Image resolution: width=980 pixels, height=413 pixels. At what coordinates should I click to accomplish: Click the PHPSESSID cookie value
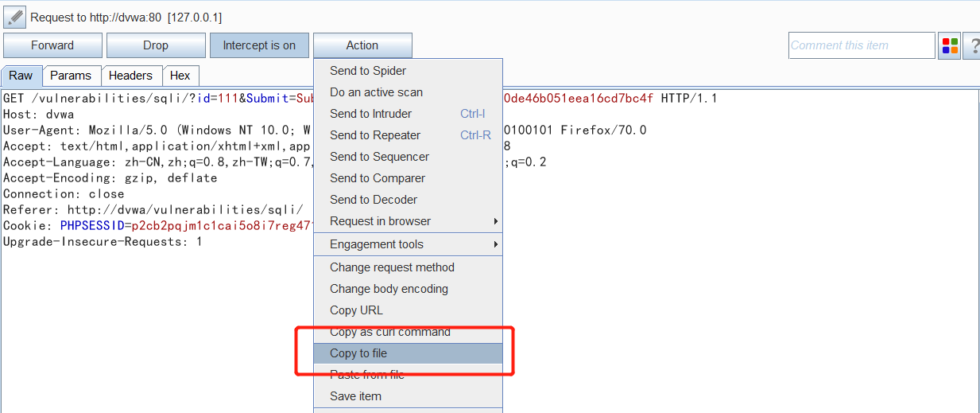223,226
